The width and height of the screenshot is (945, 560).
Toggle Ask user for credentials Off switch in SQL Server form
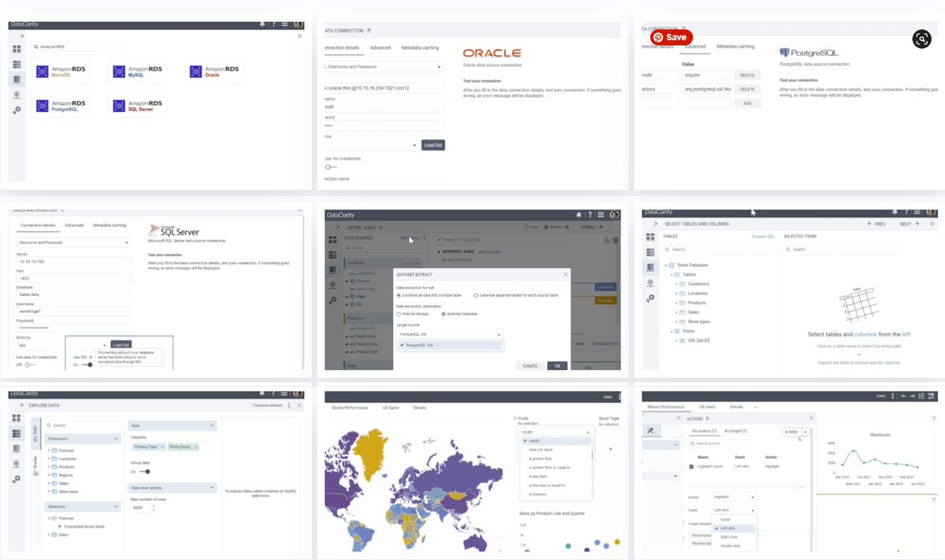(x=30, y=365)
